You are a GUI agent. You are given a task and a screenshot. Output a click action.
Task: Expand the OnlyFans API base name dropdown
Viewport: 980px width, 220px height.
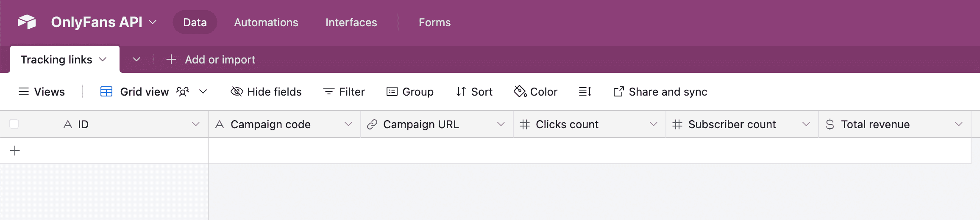153,22
